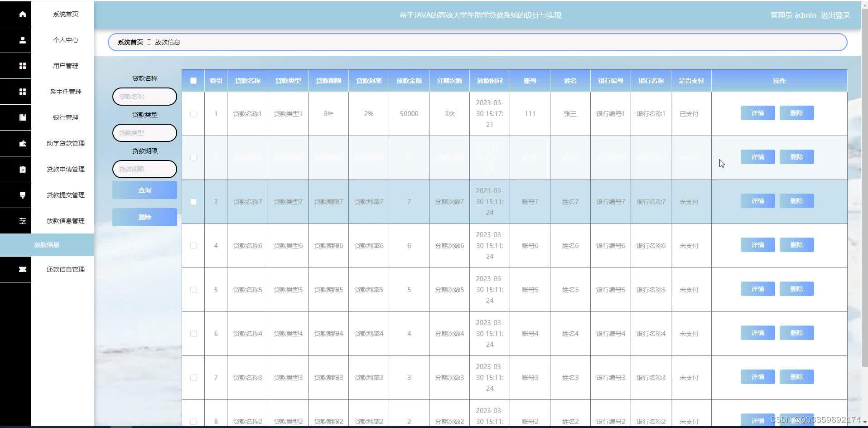Check the checkbox for row 贷款名称5
Viewport: 868px width, 428px height.
193,290
